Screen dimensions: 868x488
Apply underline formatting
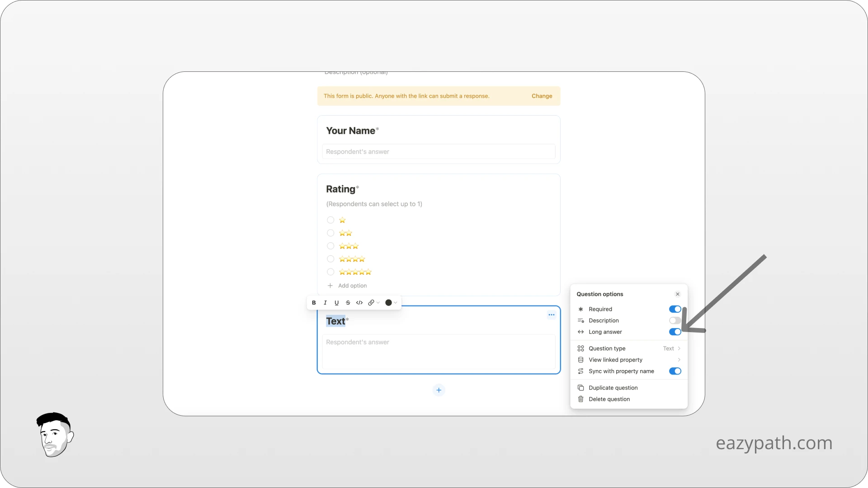(x=336, y=302)
